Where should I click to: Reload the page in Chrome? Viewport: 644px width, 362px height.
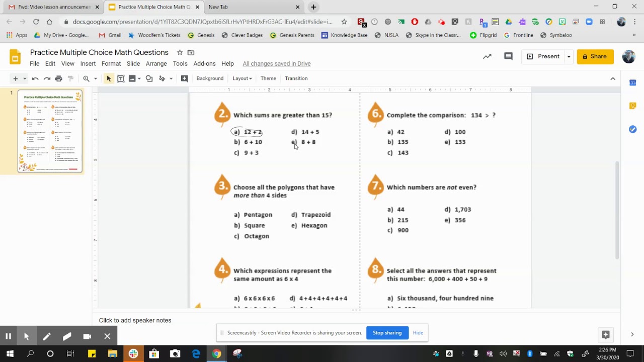tap(36, 22)
